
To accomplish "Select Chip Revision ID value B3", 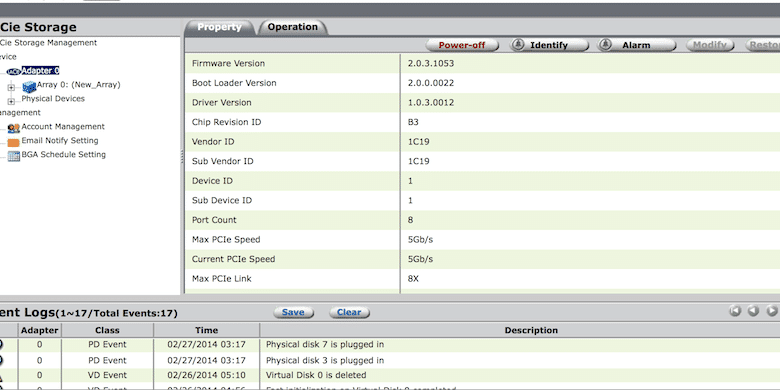I will point(413,122).
